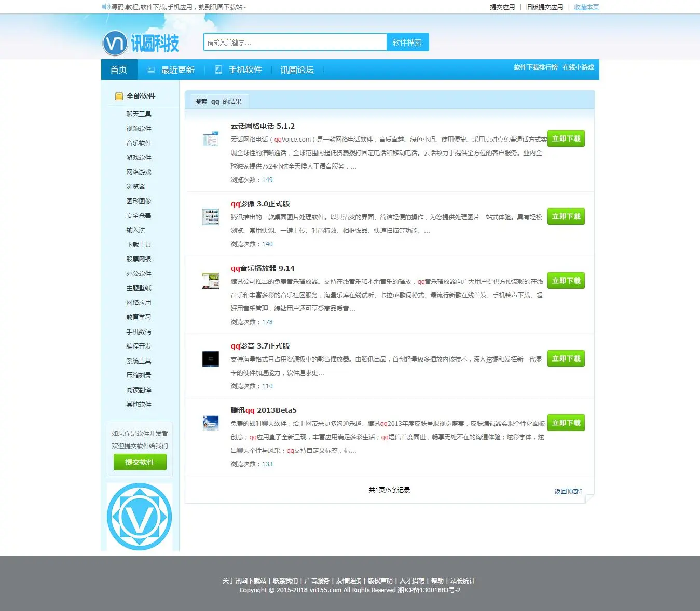The width and height of the screenshot is (700, 611).
Task: Click the 手机软件 phone icon
Action: tap(218, 70)
